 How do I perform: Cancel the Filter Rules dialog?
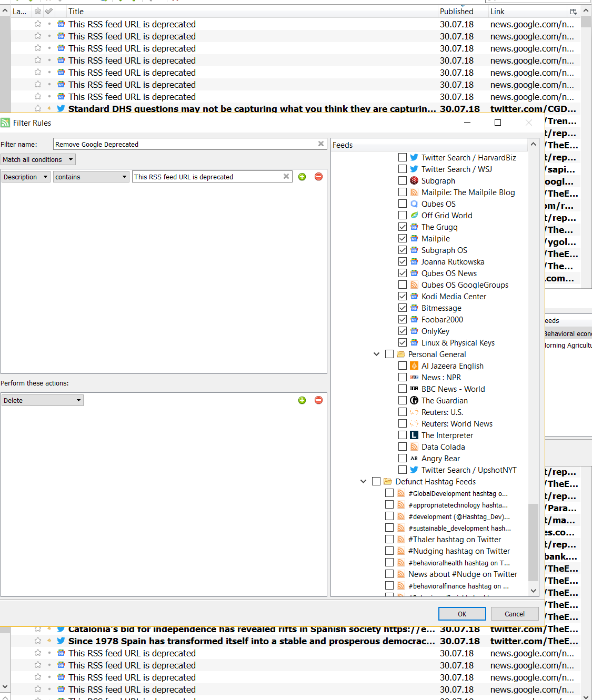pos(515,614)
